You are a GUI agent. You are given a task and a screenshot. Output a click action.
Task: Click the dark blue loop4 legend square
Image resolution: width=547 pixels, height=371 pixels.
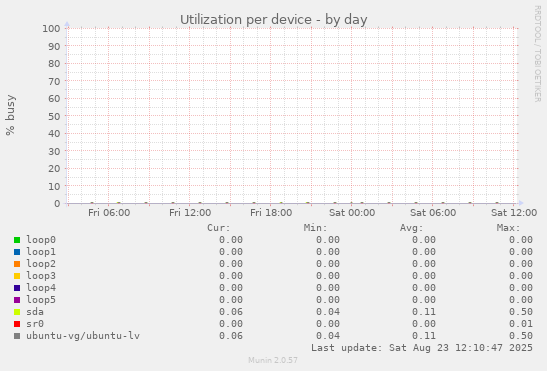coord(17,288)
